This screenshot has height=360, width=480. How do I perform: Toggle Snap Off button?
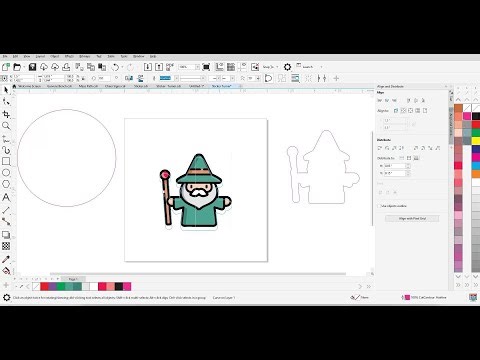255,67
